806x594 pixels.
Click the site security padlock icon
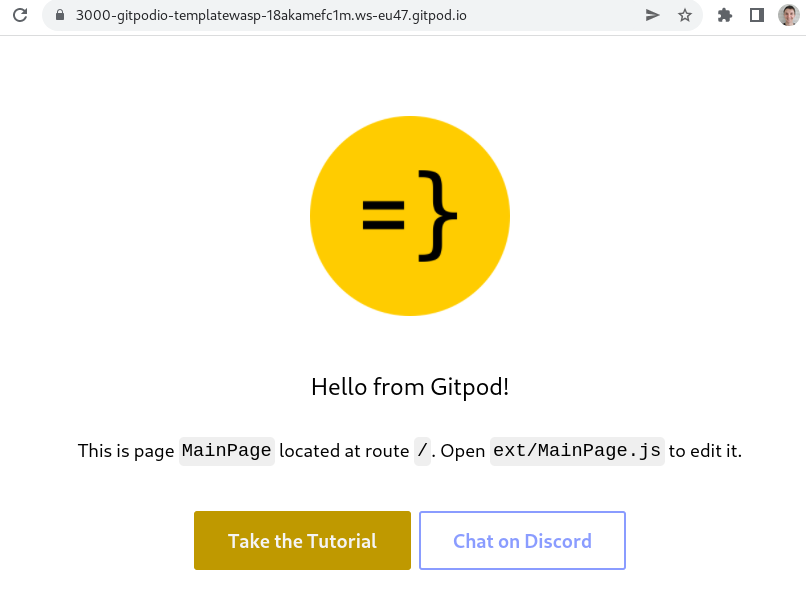click(60, 15)
